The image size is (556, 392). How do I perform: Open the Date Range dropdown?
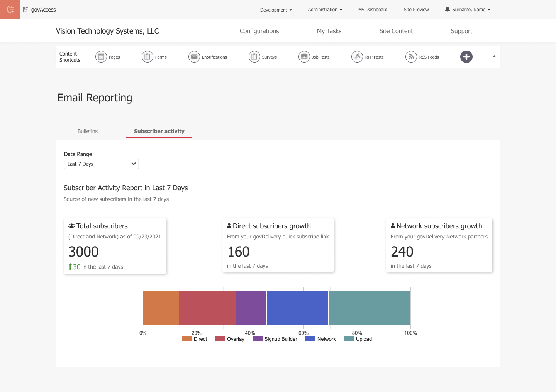coord(101,164)
